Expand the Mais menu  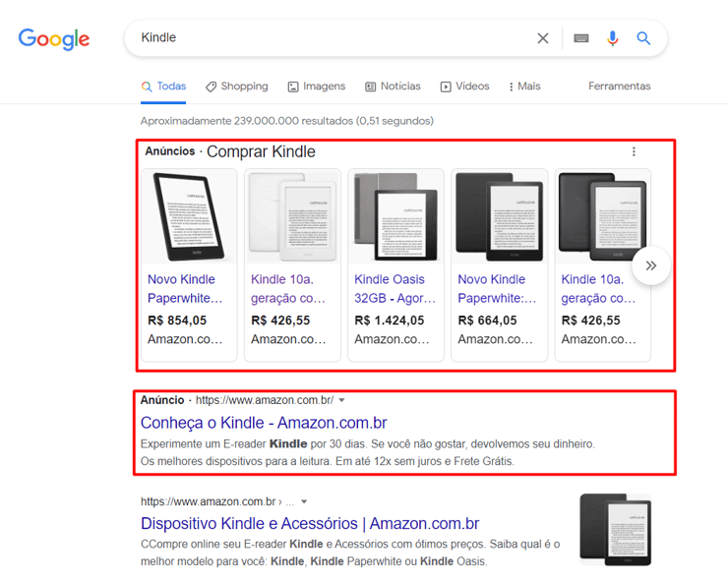(x=524, y=87)
